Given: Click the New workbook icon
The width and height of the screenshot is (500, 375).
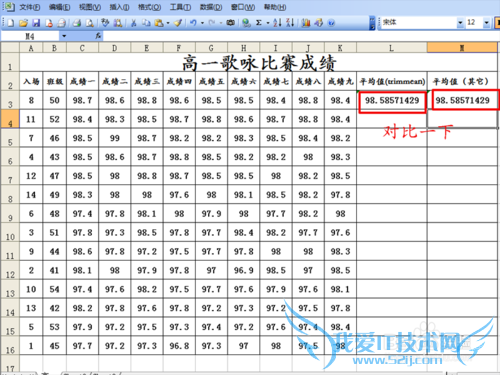Looking at the screenshot, I should tap(10, 23).
